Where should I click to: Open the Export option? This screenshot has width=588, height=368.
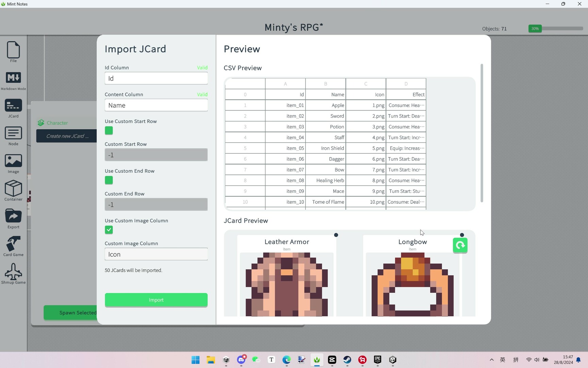click(x=13, y=218)
